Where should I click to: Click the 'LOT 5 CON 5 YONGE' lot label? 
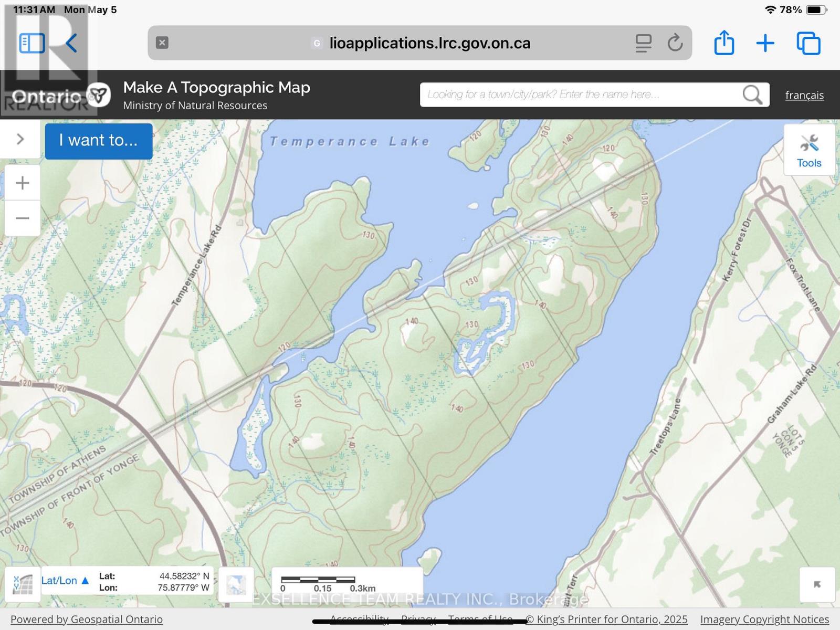pyautogui.click(x=788, y=442)
